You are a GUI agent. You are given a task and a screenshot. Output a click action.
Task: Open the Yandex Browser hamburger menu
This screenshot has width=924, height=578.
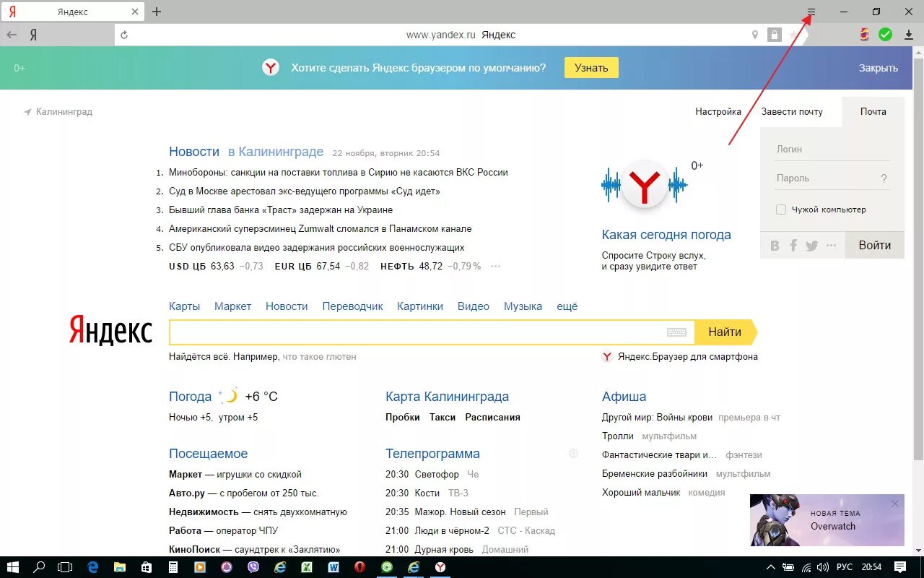click(x=811, y=12)
